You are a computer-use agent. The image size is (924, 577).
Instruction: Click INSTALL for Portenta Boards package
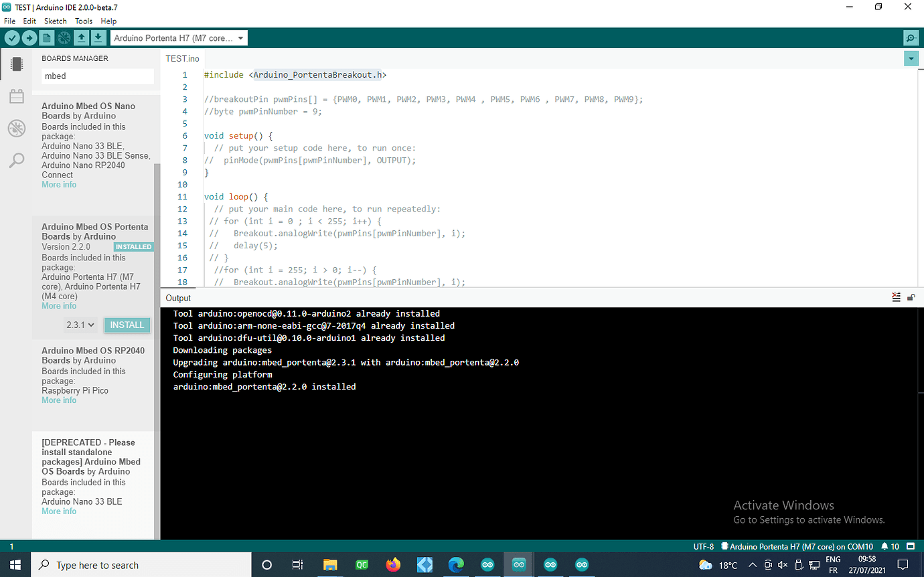[127, 325]
